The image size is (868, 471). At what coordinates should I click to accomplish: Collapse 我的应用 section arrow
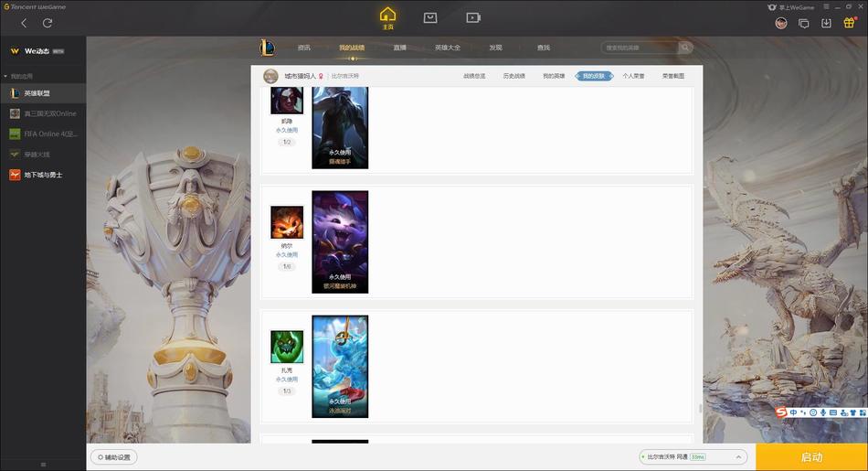pyautogui.click(x=5, y=76)
